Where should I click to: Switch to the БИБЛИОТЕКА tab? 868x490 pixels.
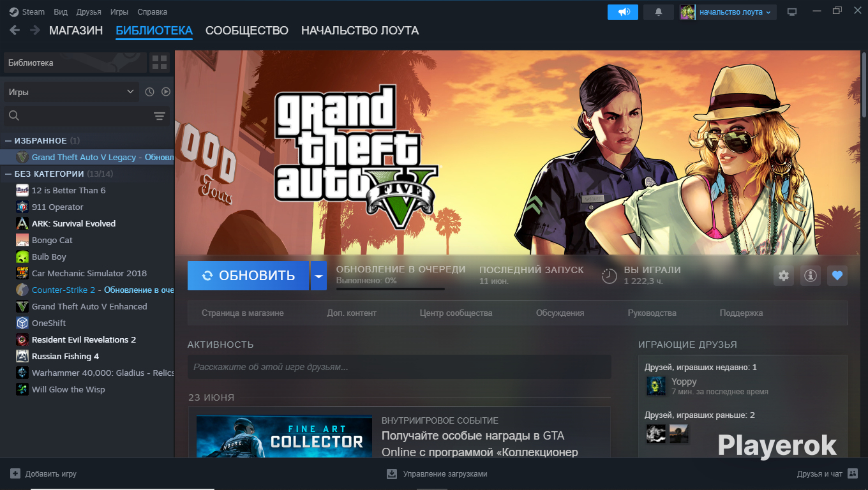(154, 31)
